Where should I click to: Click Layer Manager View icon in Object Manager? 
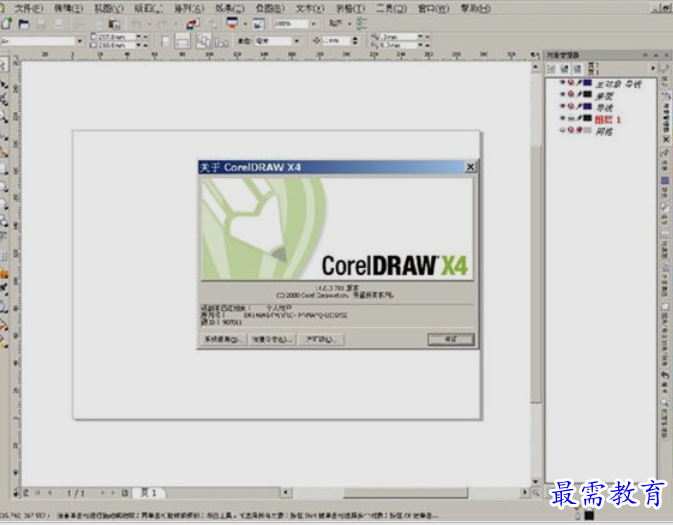[578, 69]
